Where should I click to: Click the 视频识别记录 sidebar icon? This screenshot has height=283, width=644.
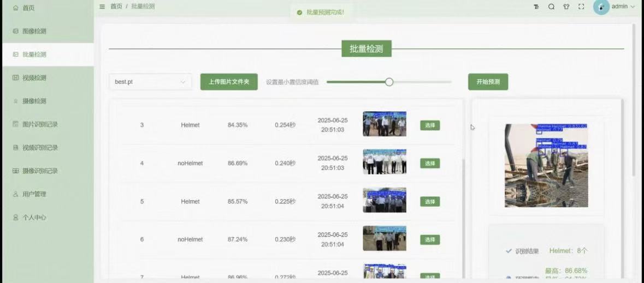point(16,147)
